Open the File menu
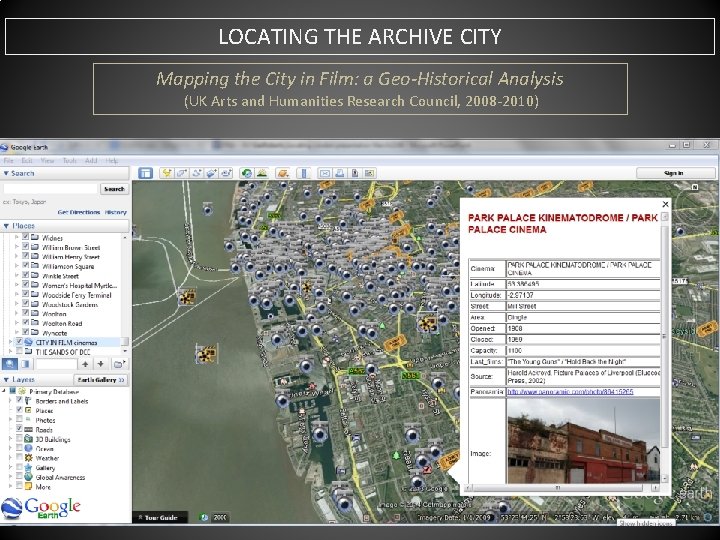 click(x=9, y=160)
